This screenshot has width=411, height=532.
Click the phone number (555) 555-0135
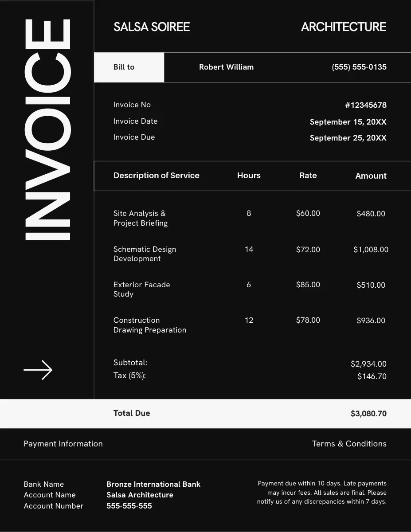tap(359, 67)
